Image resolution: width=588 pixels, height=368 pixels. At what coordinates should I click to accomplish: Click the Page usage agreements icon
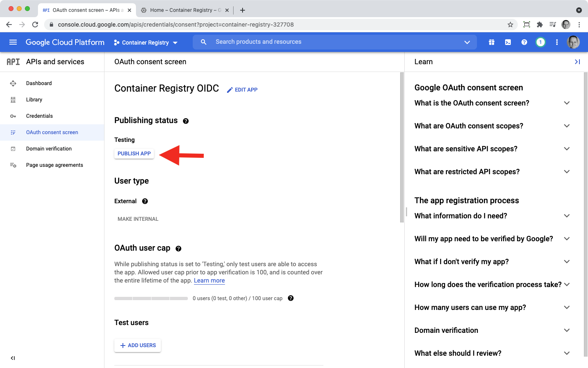(x=13, y=165)
